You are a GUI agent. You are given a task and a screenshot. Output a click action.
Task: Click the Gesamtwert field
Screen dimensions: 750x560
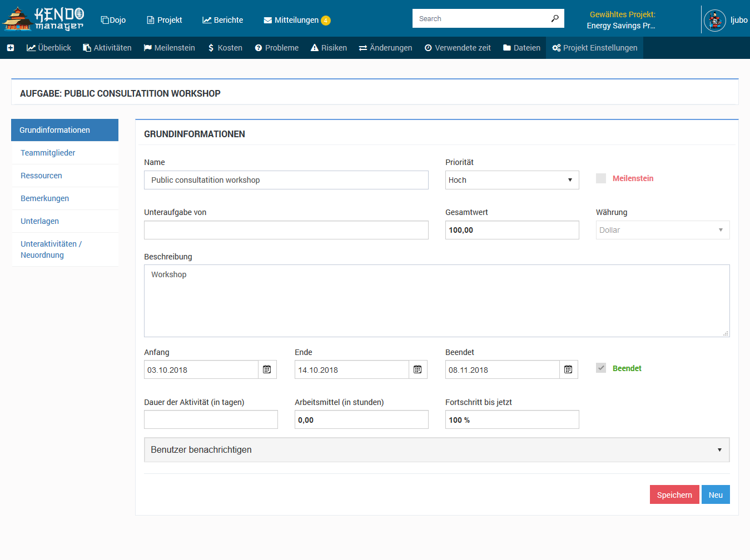512,230
